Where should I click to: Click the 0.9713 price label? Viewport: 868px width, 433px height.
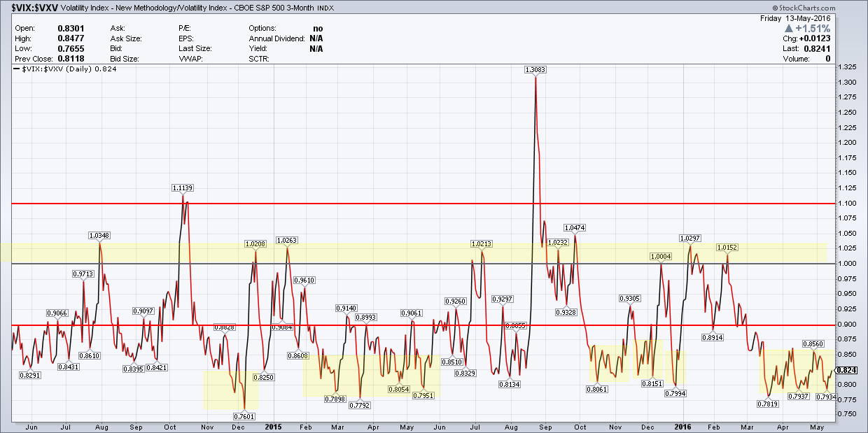(84, 274)
